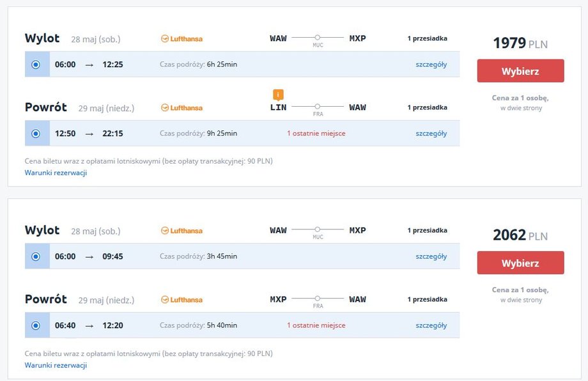This screenshot has height=381, width=588.
Task: Click Wybierz for the 2062 PLN offer
Action: coord(520,263)
